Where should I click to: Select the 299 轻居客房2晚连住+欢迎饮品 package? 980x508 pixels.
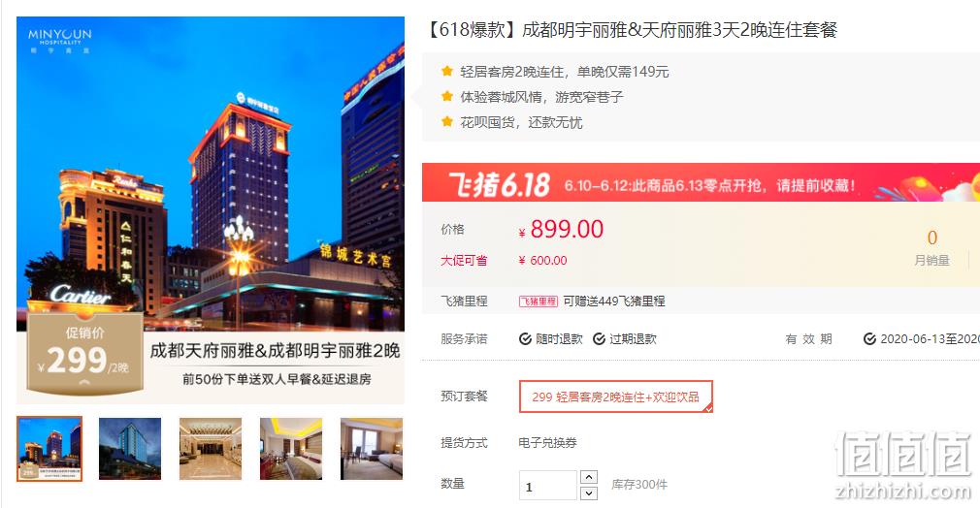[615, 397]
